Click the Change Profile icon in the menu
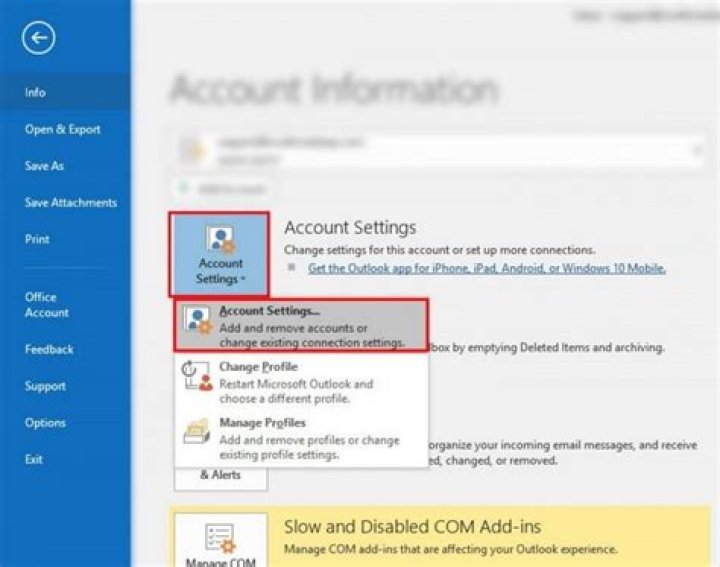Viewport: 720px width, 567px height. point(195,382)
